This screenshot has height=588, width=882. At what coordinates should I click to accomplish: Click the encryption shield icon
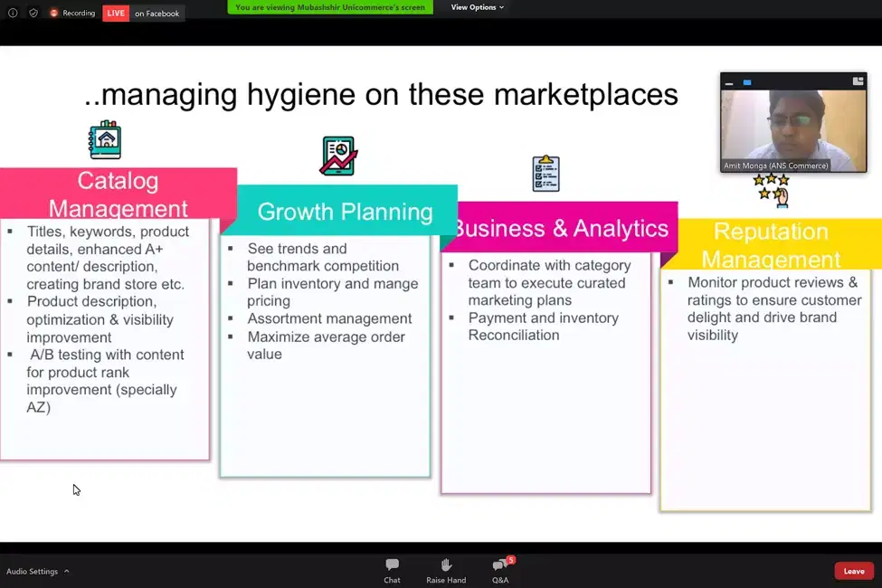click(33, 13)
